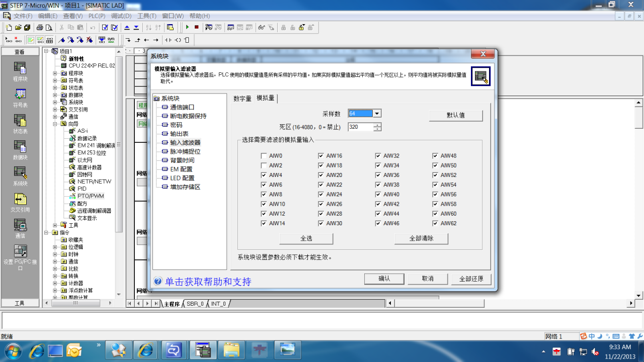This screenshot has height=362, width=644.
Task: Open the 调试(D) debug menu
Action: coord(121,16)
